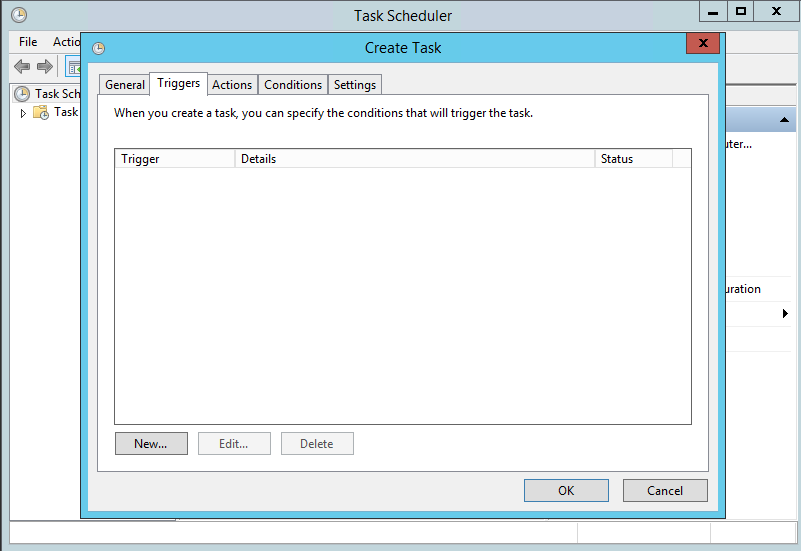The height and width of the screenshot is (551, 801).
Task: Click the Back arrow toolbar icon
Action: pyautogui.click(x=22, y=66)
